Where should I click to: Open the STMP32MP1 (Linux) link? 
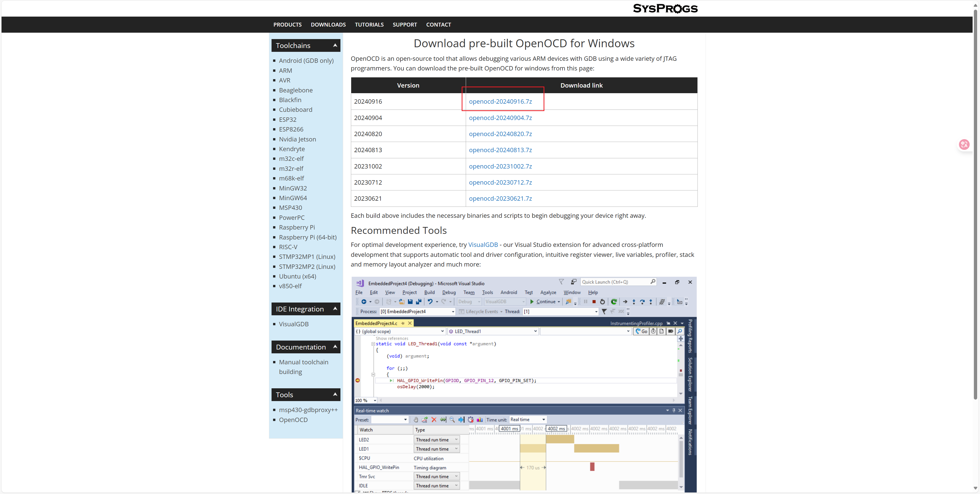pyautogui.click(x=307, y=257)
